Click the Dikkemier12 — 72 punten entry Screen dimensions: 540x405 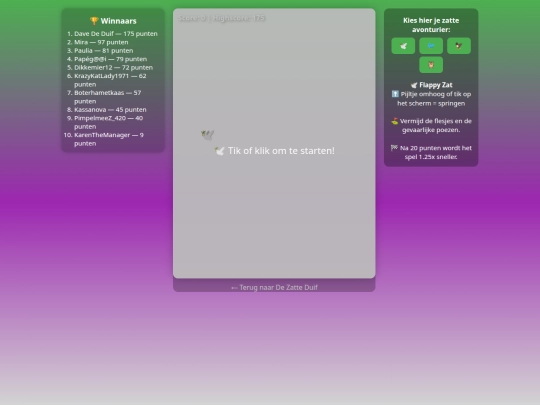pos(113,68)
